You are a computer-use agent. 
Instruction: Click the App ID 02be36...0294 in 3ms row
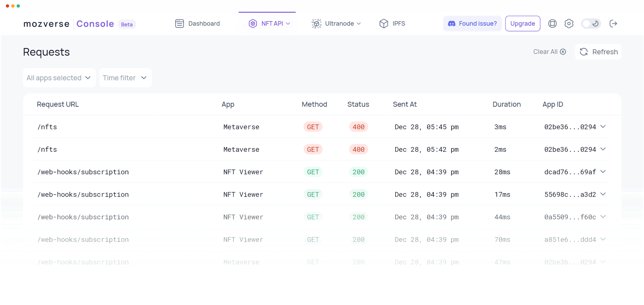tap(570, 127)
